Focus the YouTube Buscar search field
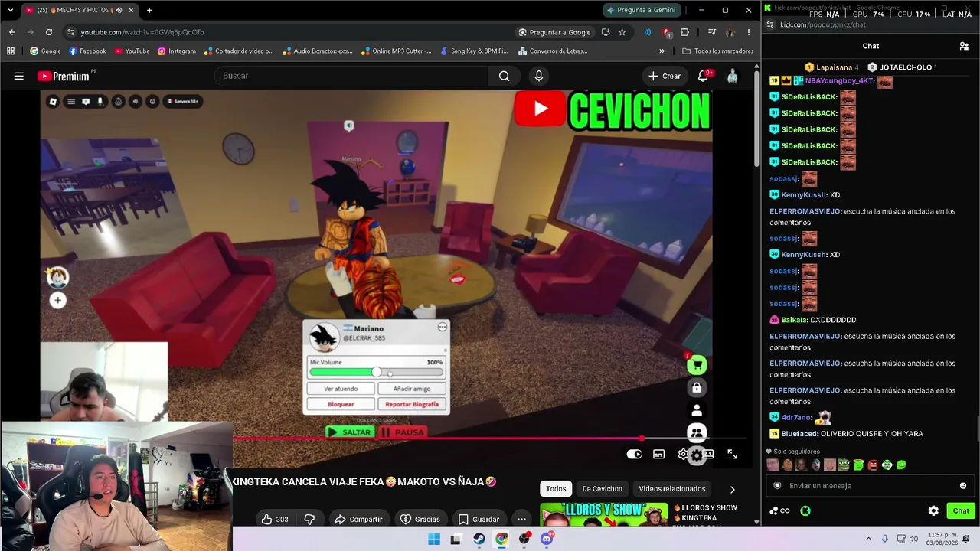 pos(351,76)
